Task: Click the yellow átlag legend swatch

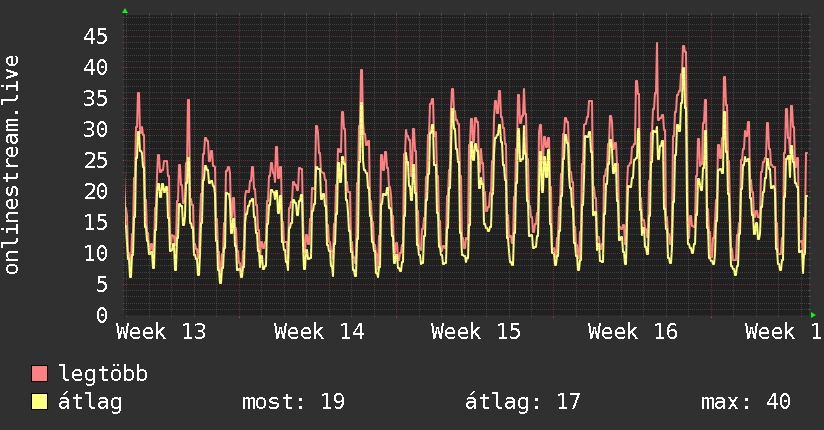Action: tap(39, 401)
